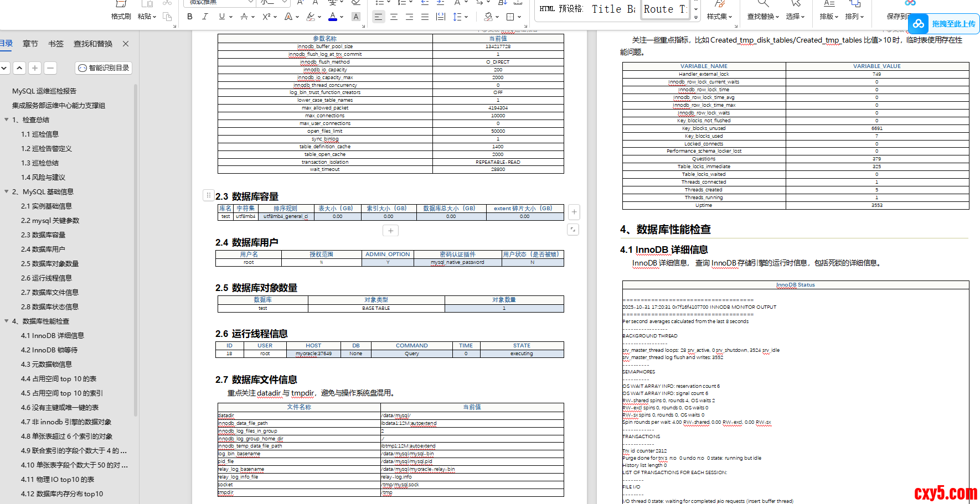This screenshot has height=504, width=980.
Task: Switch to the 目录 tab
Action: click(6, 44)
